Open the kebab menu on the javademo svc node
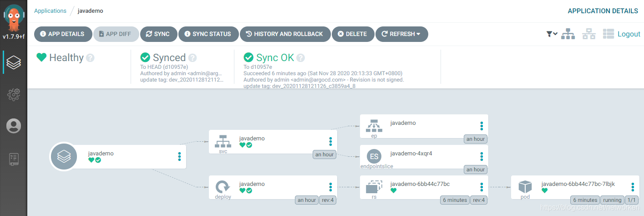The image size is (644, 216). pyautogui.click(x=330, y=141)
